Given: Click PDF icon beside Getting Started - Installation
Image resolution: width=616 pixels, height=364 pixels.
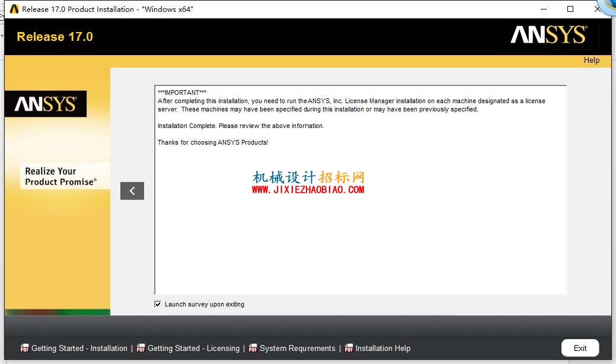Looking at the screenshot, I should 24,348.
